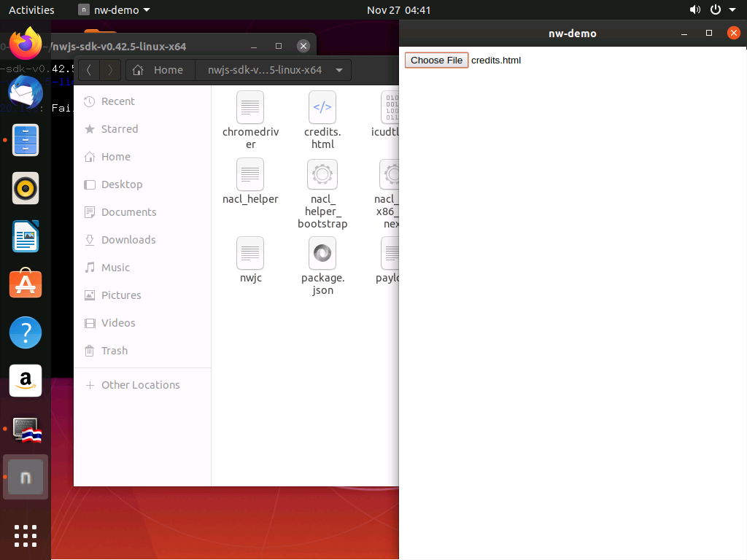Screen dimensions: 747x560
Task: Minimize the nw-demo window
Action: [x=684, y=33]
